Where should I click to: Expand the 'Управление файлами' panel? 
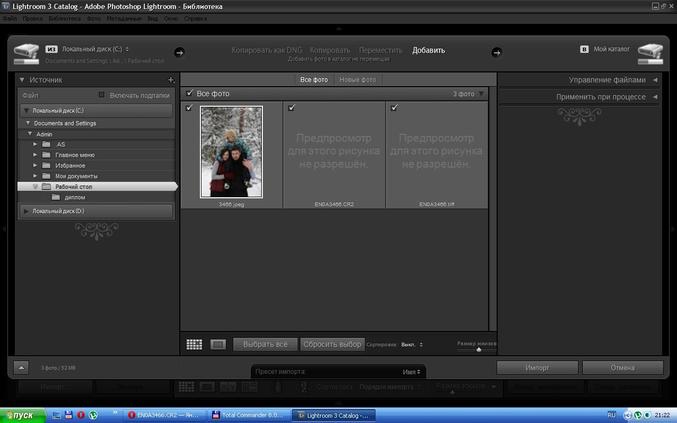[x=606, y=79]
